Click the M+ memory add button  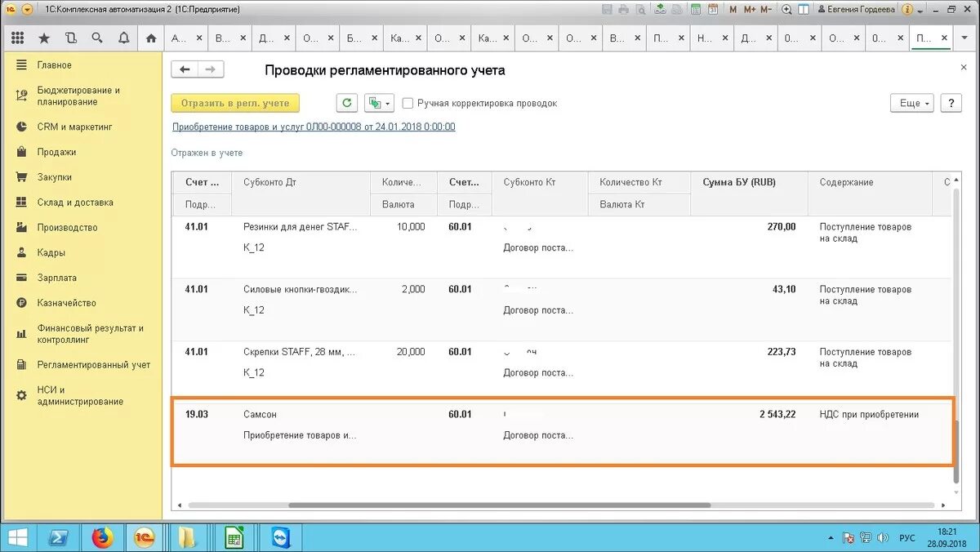tap(748, 9)
